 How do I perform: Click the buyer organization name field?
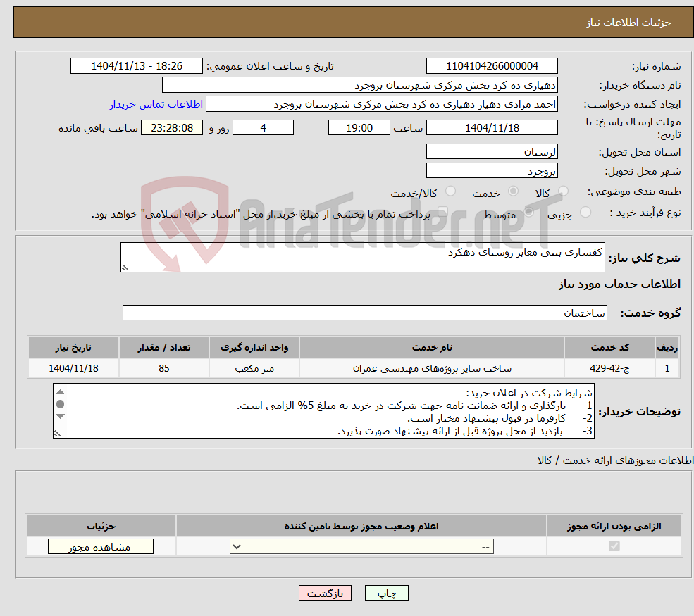(360, 85)
